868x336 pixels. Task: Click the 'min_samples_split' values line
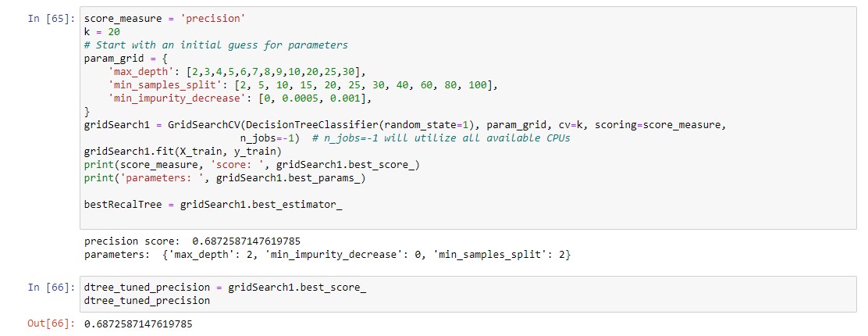click(x=304, y=85)
